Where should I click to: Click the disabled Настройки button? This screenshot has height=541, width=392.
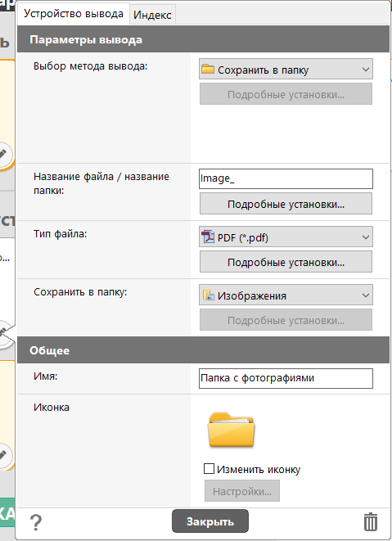click(242, 491)
